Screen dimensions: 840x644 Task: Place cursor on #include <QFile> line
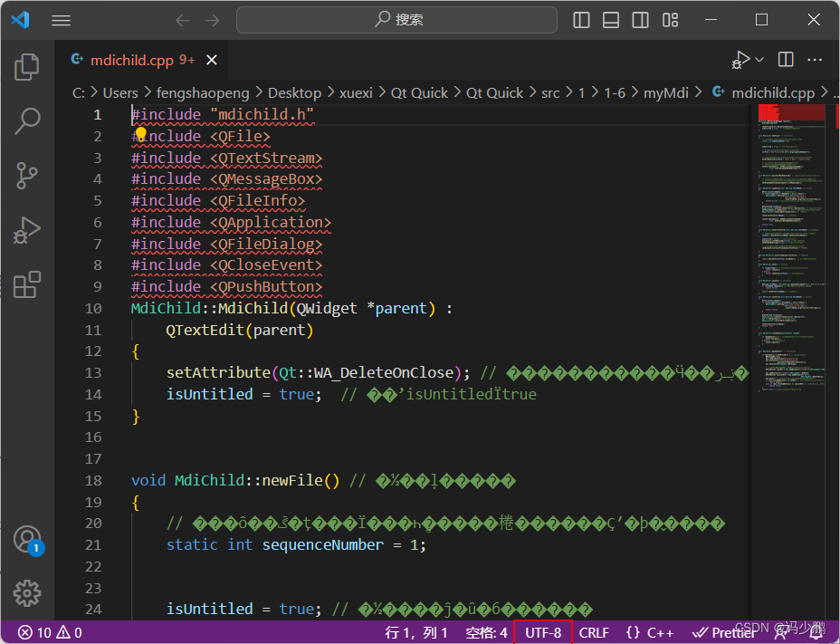click(201, 136)
